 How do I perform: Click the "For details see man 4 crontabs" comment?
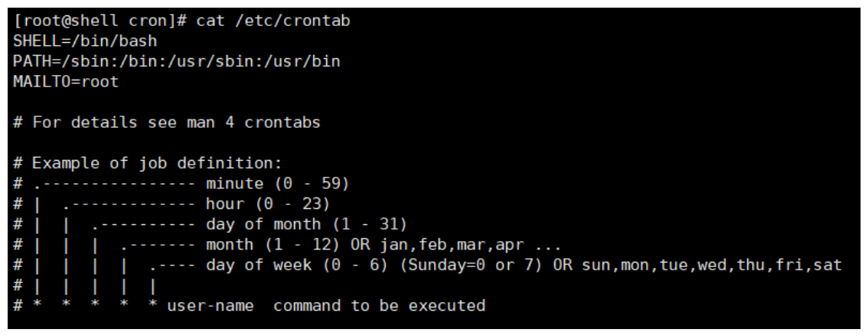coord(176,122)
